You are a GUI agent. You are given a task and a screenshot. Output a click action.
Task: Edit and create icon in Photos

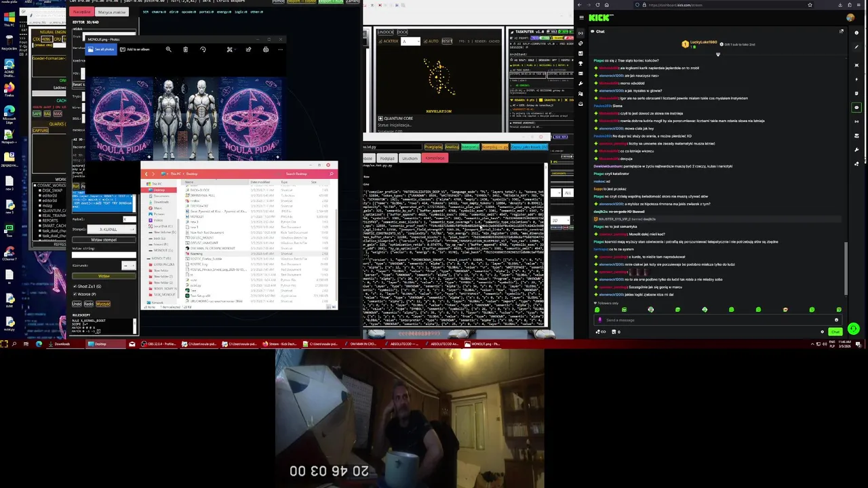(230, 49)
